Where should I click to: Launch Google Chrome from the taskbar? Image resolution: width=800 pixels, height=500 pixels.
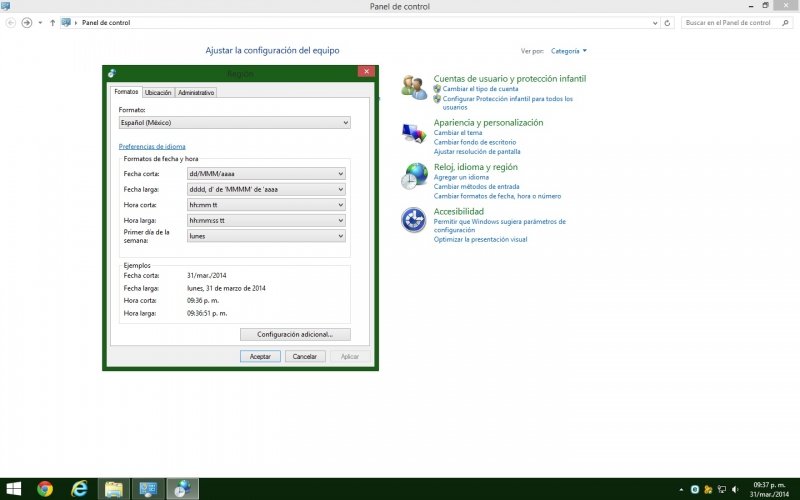[44, 488]
